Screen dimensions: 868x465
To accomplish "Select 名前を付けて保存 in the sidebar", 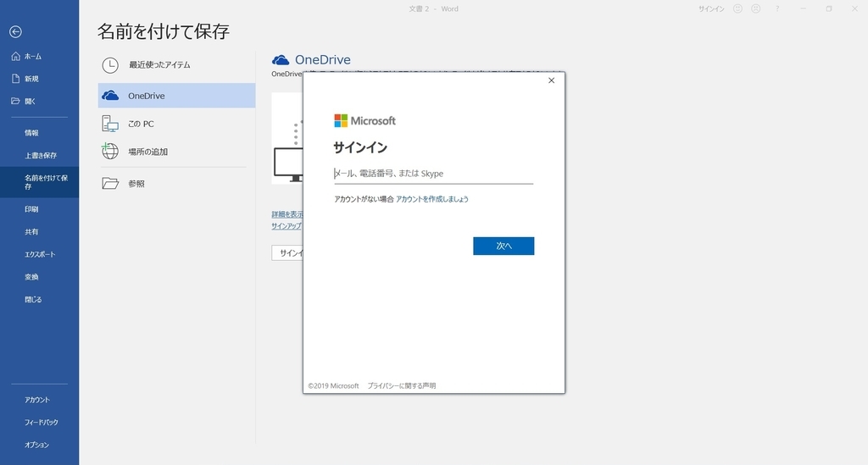I will 39,182.
